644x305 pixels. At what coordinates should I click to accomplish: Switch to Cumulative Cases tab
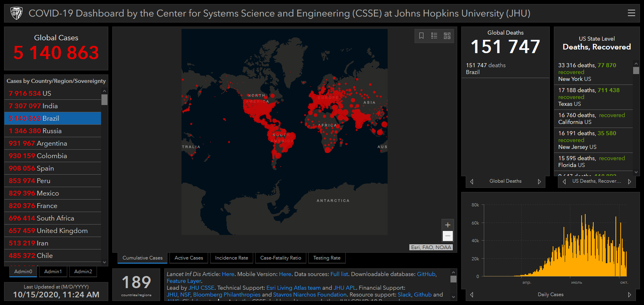[142, 258]
